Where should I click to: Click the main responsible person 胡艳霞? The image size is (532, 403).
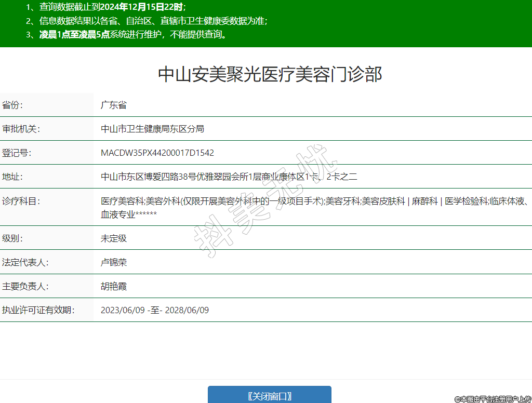pos(114,286)
